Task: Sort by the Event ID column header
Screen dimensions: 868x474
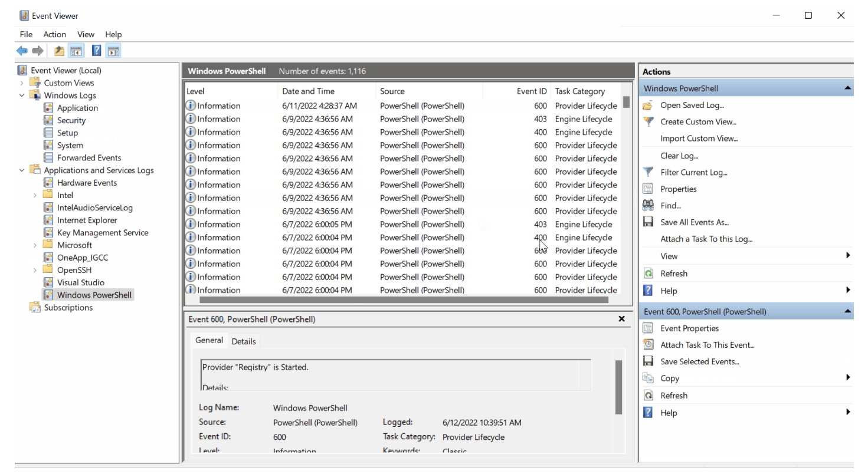Action: point(516,91)
